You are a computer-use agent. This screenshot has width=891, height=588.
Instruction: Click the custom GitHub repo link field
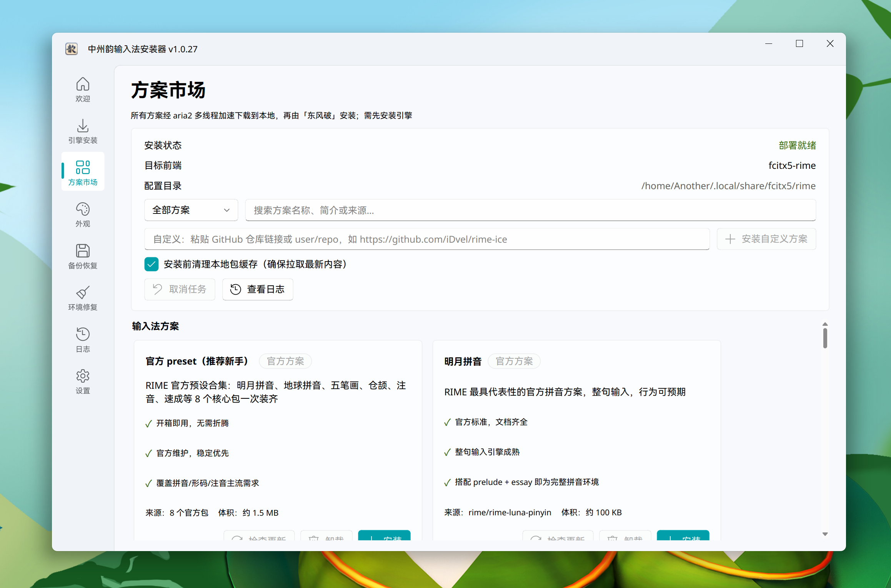427,239
